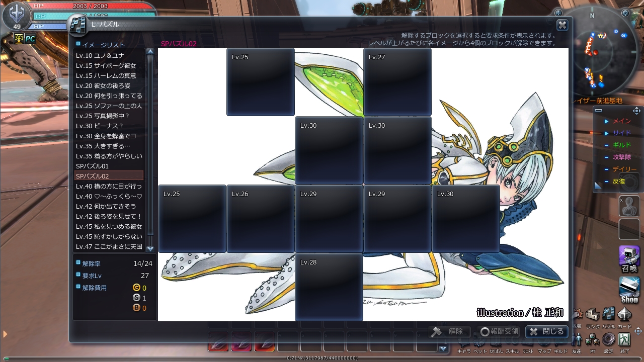This screenshot has width=644, height=362.
Task: Click the move handle on quest tracker
Action: pyautogui.click(x=636, y=111)
